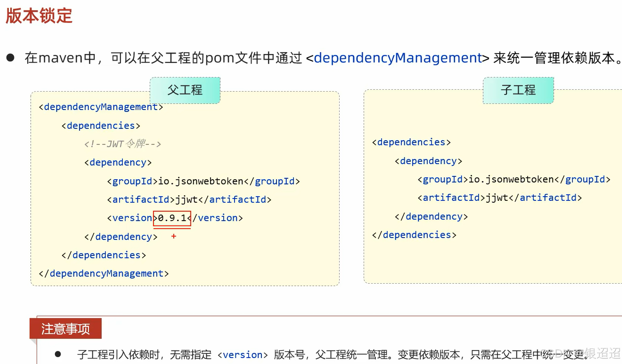Click the bullet dot under 注意事项
This screenshot has width=622, height=364.
click(58, 354)
